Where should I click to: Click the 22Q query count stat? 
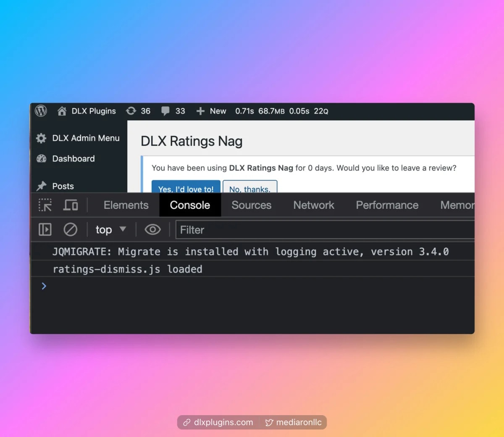click(321, 111)
